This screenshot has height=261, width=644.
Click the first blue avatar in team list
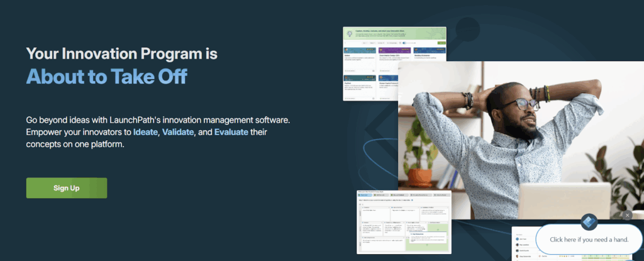click(x=516, y=239)
